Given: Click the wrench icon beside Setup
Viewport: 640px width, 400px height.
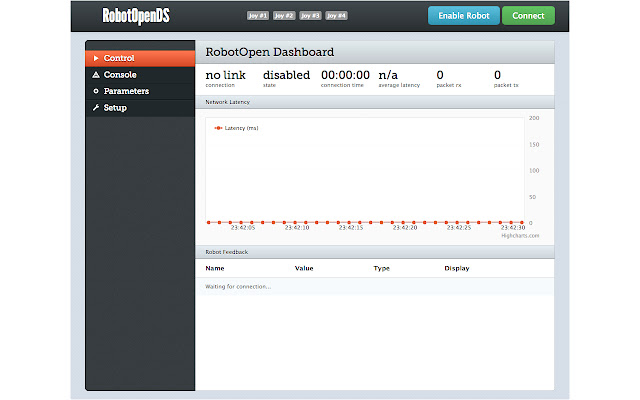Looking at the screenshot, I should pos(95,108).
